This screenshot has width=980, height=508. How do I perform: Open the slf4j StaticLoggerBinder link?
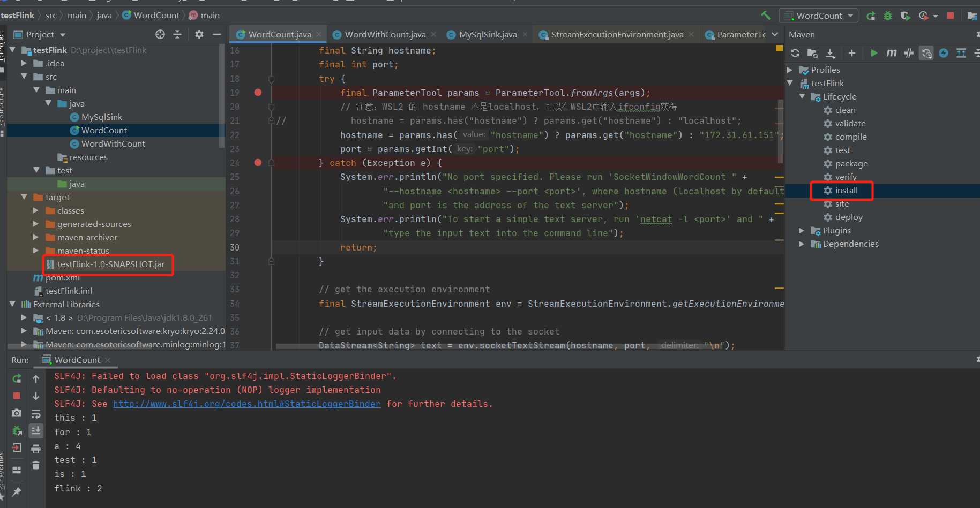click(x=246, y=404)
